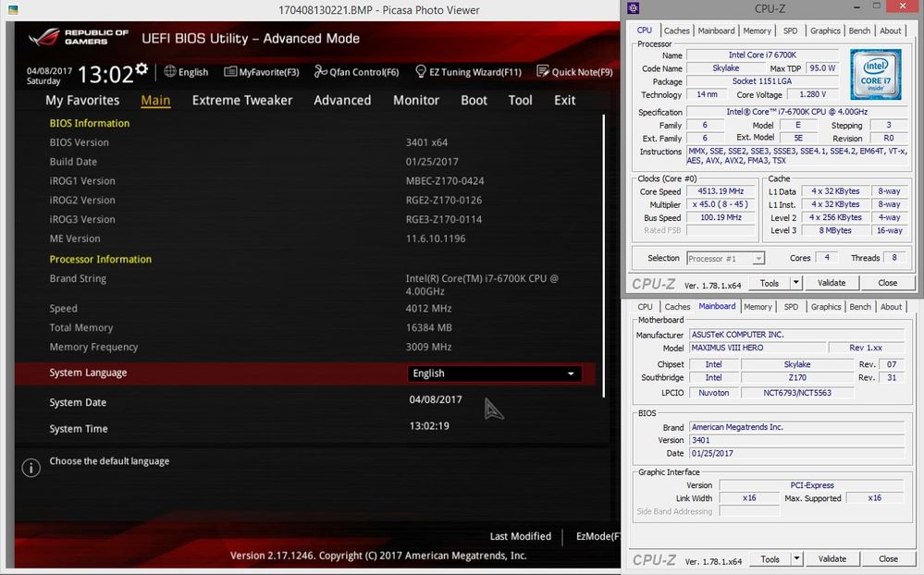Click the Manufacturer field "ASUSTeK COMPUTER INC."
Image resolution: width=924 pixels, height=575 pixels.
point(796,334)
